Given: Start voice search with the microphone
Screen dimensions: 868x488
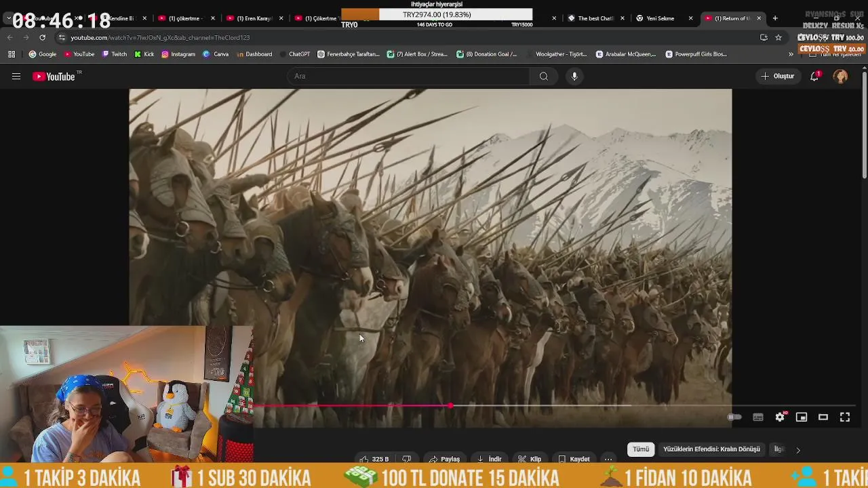Looking at the screenshot, I should click(x=574, y=77).
